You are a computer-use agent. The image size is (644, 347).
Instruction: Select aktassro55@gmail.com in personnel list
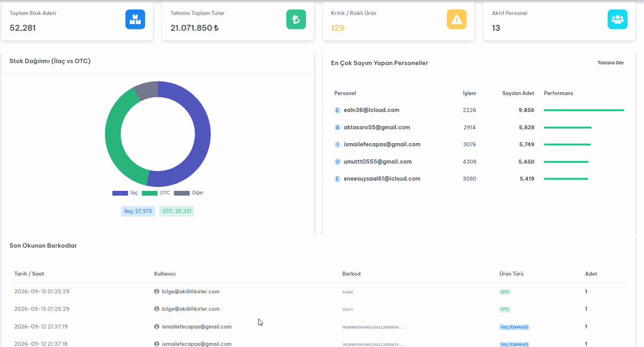pos(377,128)
